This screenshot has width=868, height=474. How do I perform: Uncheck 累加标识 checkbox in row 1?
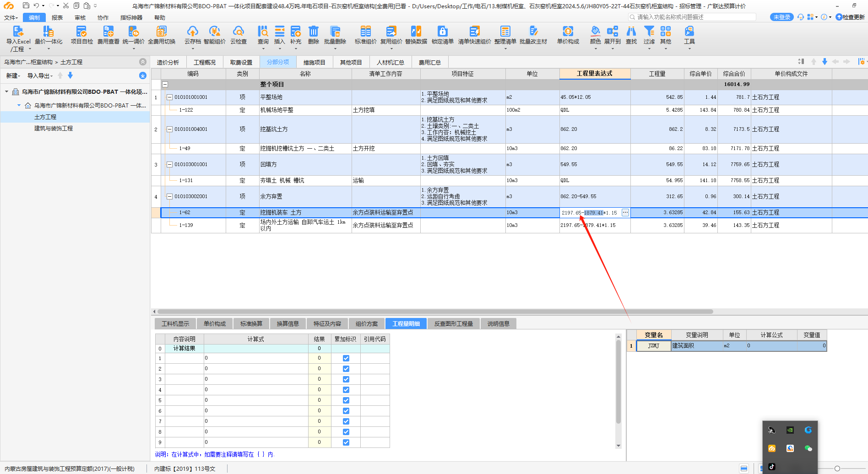346,358
